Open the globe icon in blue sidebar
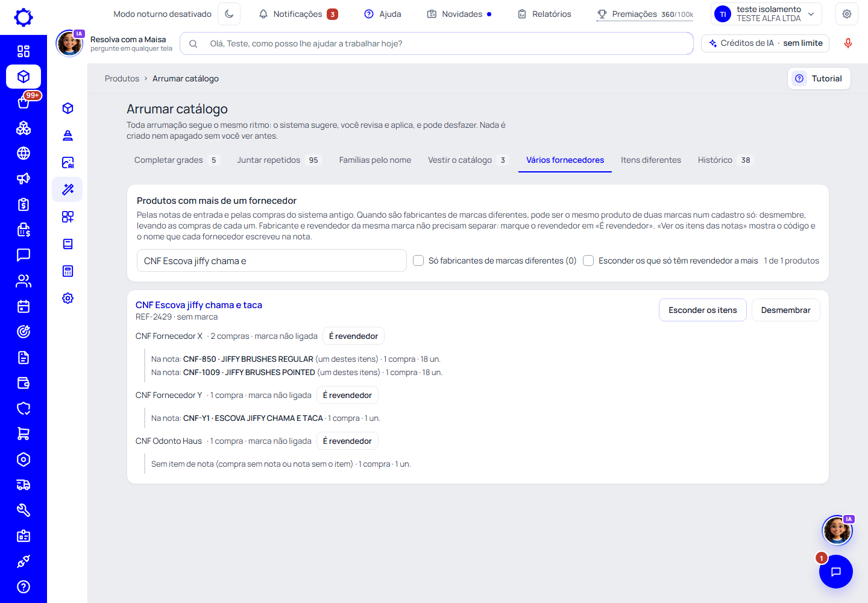 pyautogui.click(x=24, y=153)
